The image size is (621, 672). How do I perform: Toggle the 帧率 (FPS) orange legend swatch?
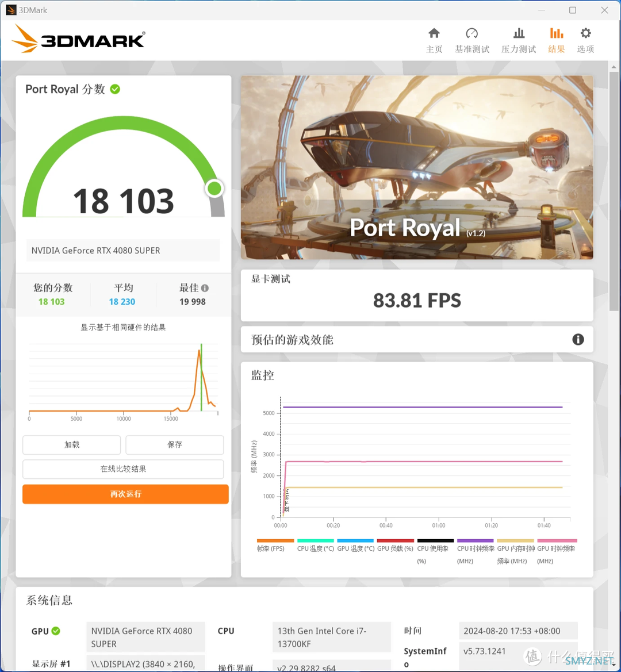coord(275,541)
